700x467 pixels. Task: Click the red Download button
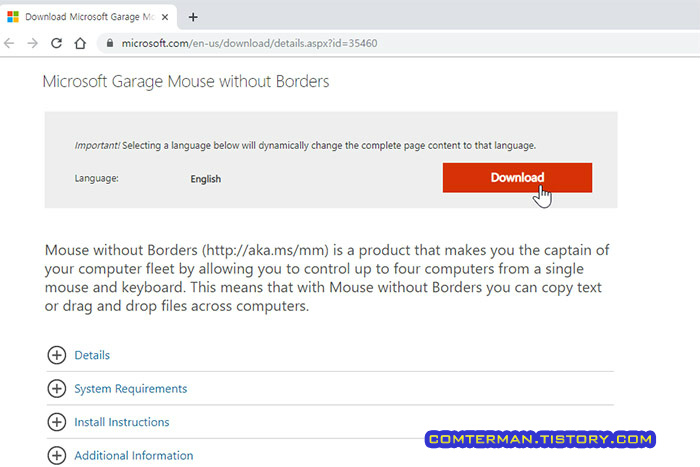click(517, 178)
